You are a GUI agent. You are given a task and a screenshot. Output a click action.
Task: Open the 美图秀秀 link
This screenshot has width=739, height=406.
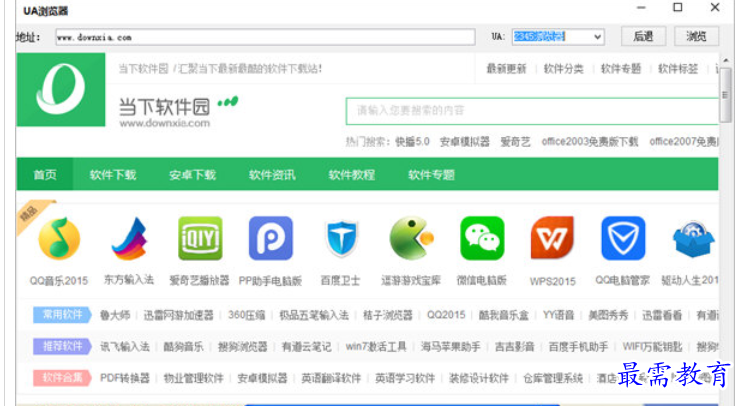point(608,315)
